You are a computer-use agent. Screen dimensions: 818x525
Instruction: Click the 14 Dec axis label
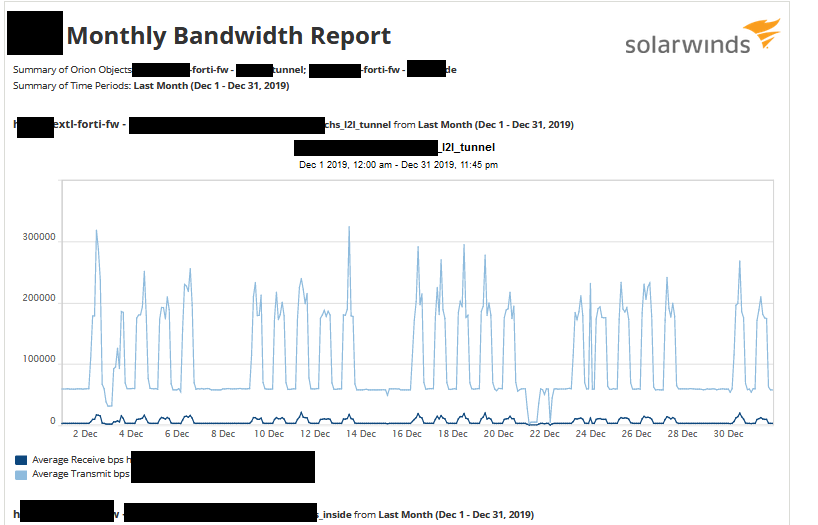pos(360,434)
